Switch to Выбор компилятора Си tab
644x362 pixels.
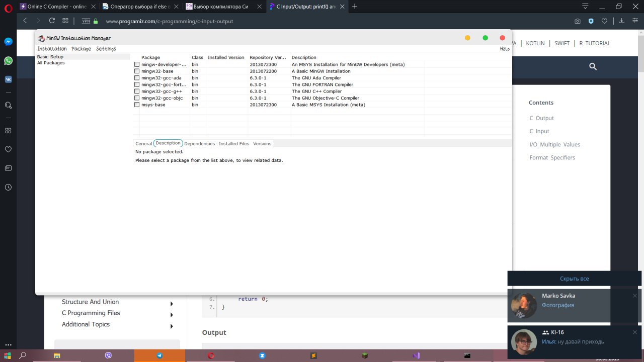point(223,7)
